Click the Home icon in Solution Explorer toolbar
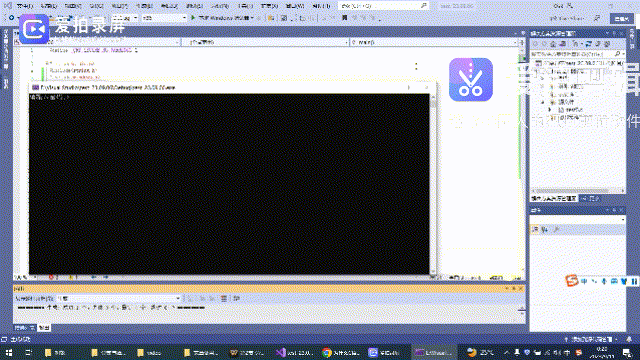 553,44
